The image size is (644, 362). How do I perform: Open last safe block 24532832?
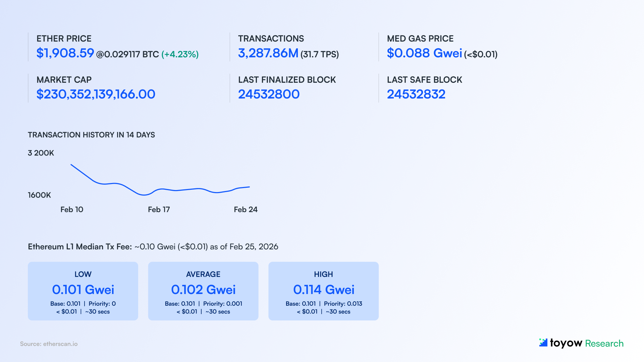pyautogui.click(x=416, y=94)
